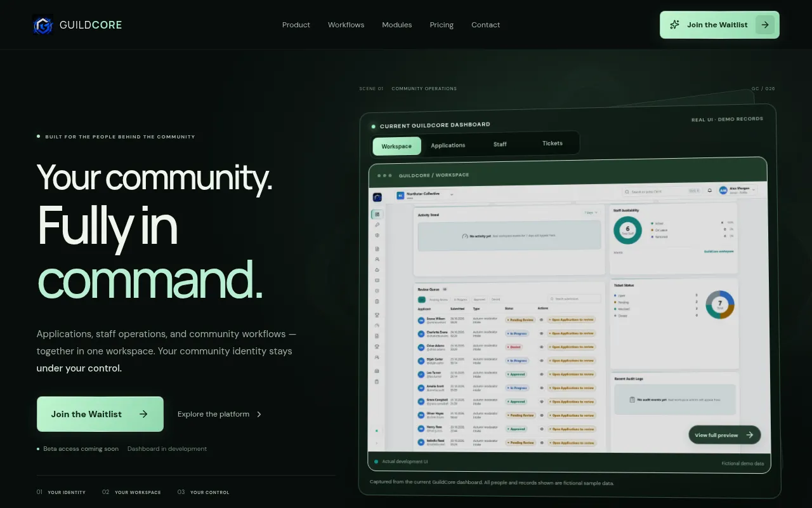Open the Contact page link
This screenshot has width=812, height=508.
(x=485, y=25)
